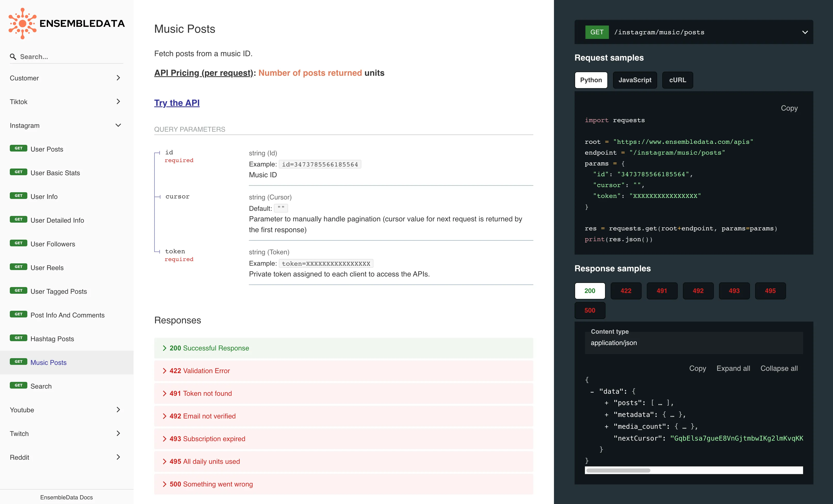Expand the Reddit section

pos(67,457)
